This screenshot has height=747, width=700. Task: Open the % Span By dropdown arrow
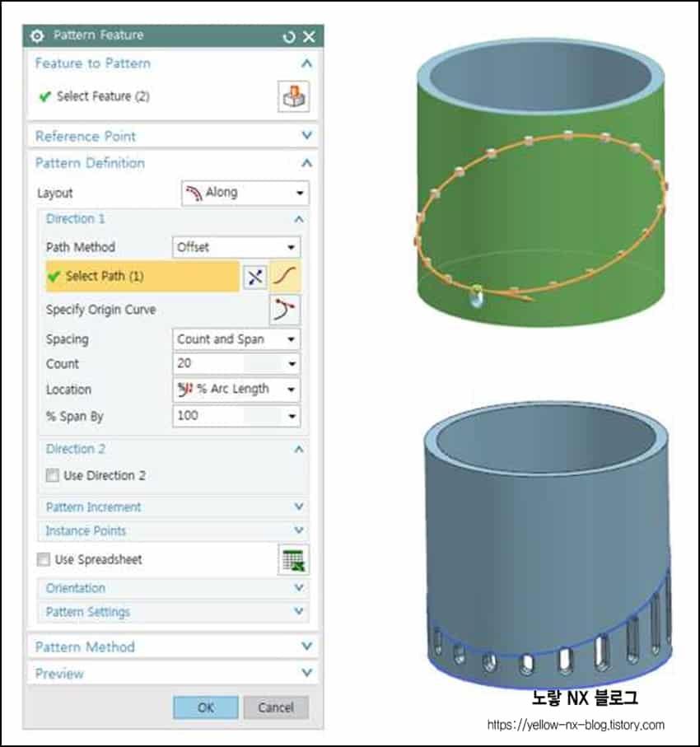(292, 417)
